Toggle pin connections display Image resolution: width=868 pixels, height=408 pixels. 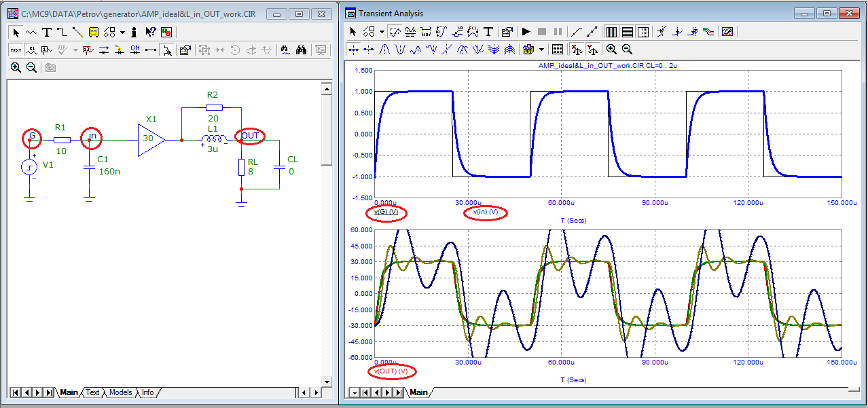point(151,50)
